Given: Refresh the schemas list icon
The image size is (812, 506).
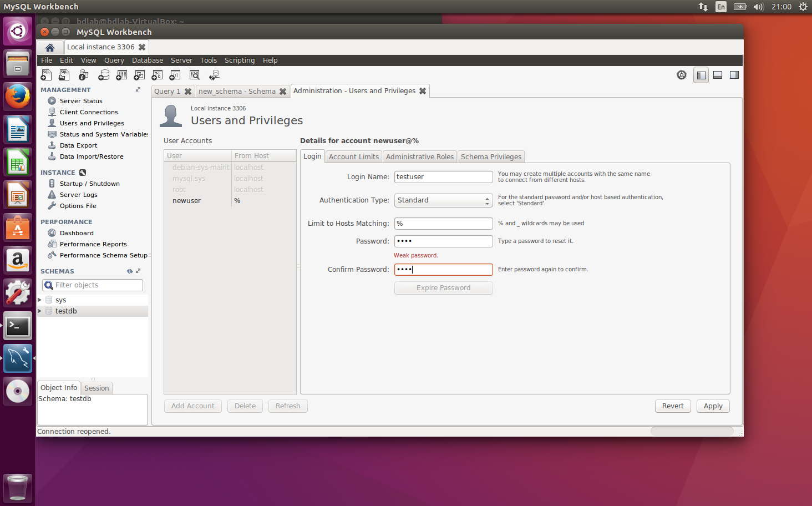Looking at the screenshot, I should tap(129, 271).
